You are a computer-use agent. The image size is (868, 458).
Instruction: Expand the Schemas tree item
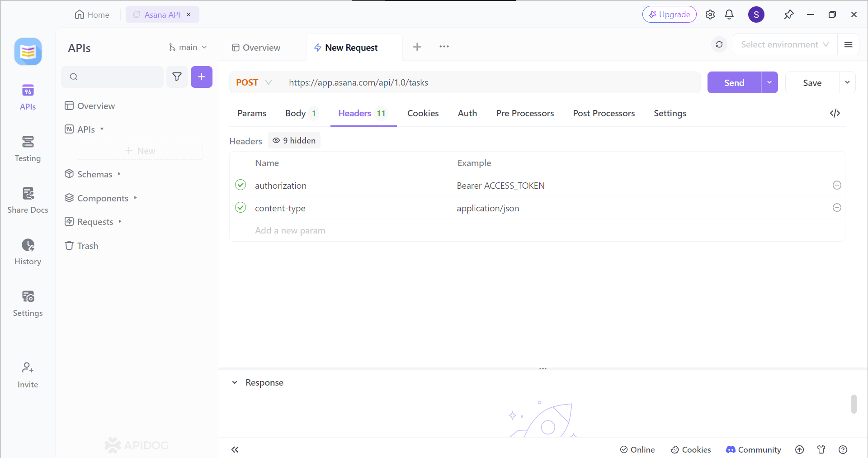(119, 173)
